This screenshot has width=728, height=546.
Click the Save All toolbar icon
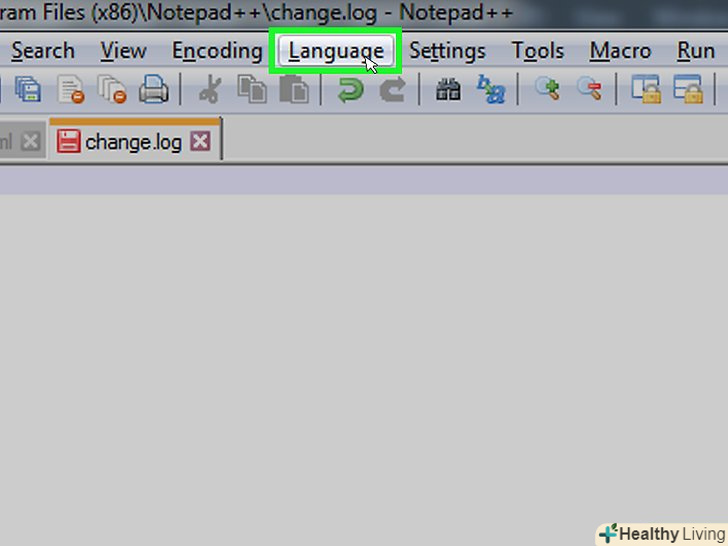tap(28, 89)
